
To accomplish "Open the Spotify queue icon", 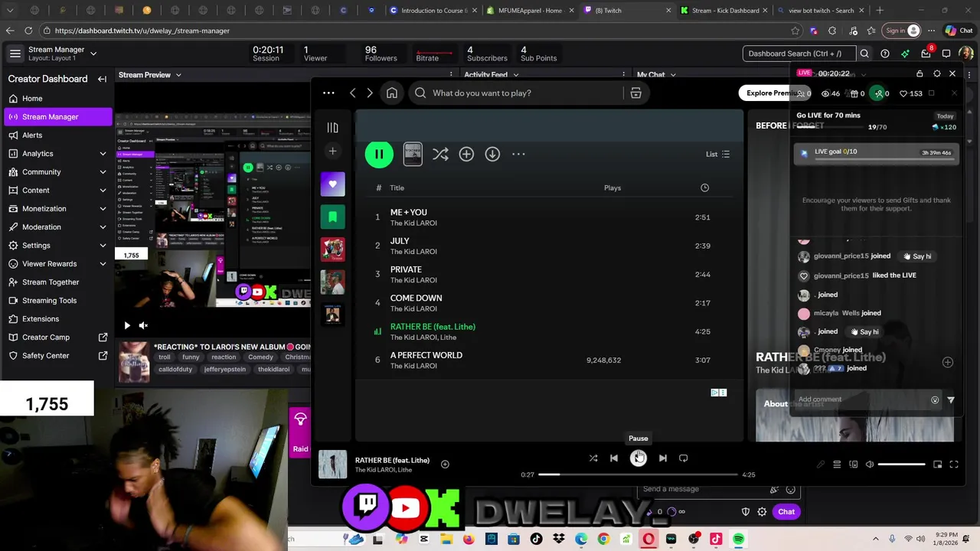I will pos(837,465).
